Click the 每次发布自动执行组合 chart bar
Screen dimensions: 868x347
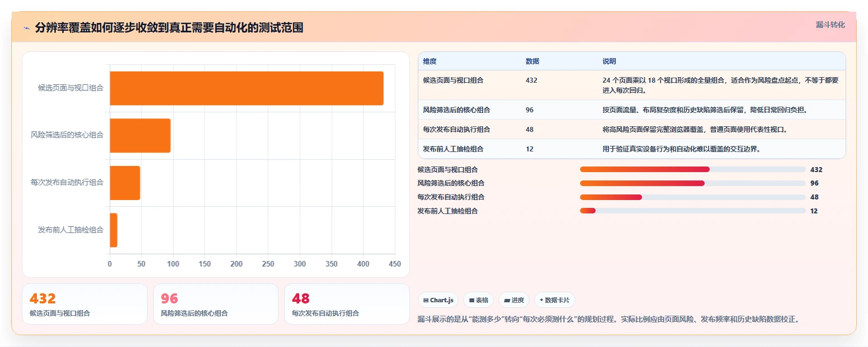(125, 183)
